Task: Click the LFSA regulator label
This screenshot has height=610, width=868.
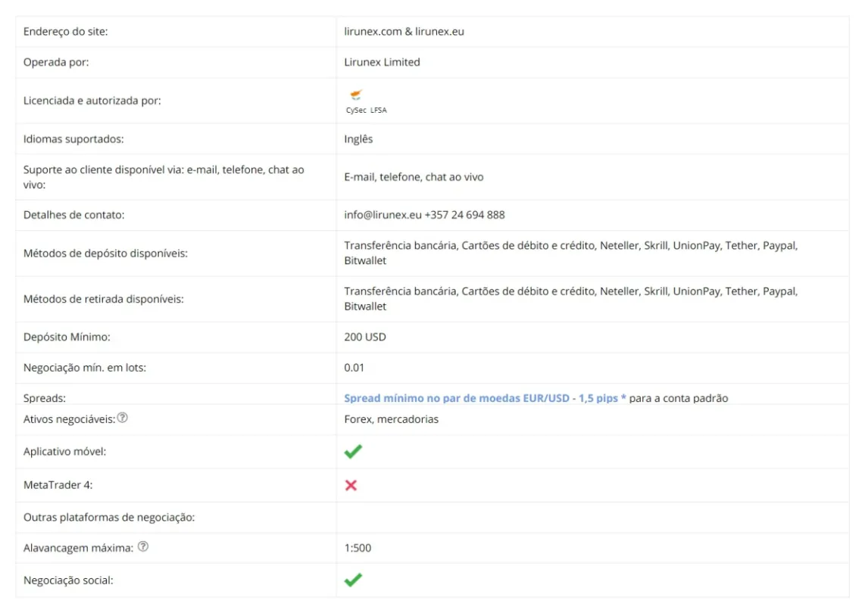Action: point(379,110)
